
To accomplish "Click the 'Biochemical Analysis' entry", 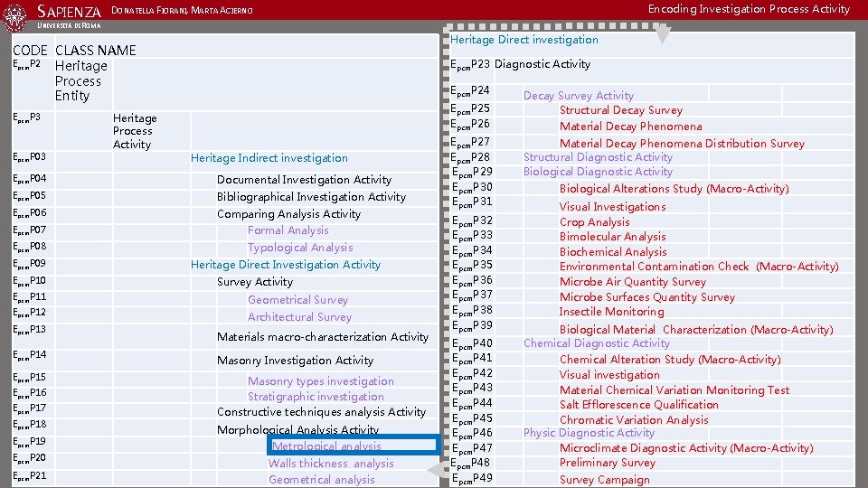I will click(613, 252).
